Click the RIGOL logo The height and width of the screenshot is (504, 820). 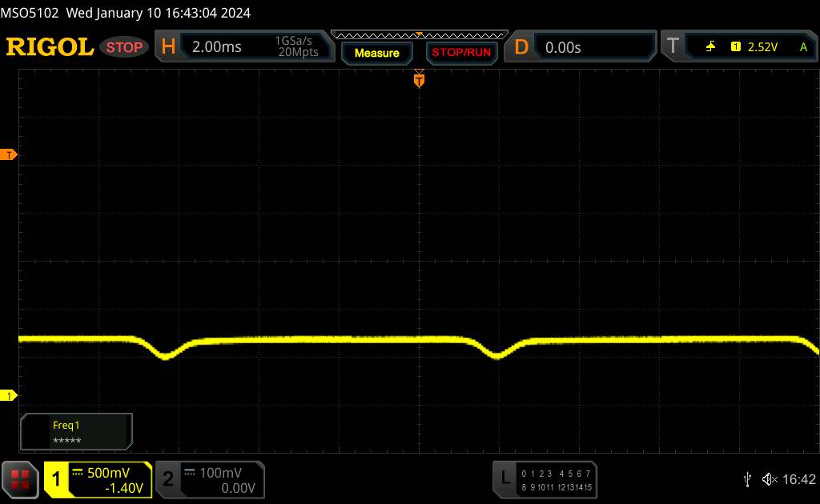50,47
